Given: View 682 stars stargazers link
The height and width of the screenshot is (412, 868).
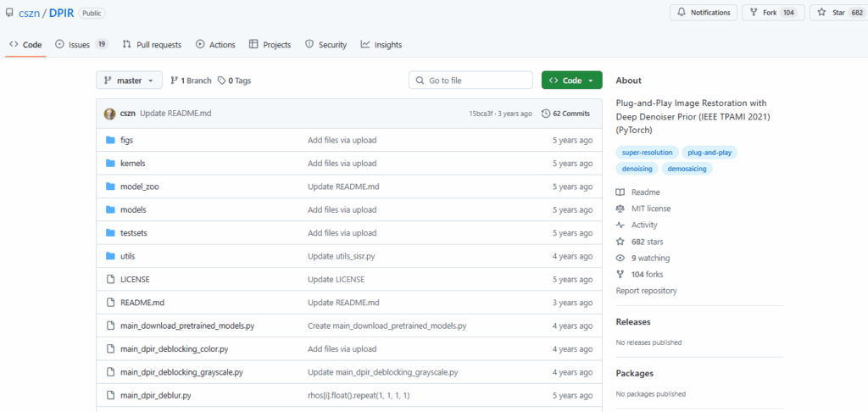Looking at the screenshot, I should (x=640, y=242).
